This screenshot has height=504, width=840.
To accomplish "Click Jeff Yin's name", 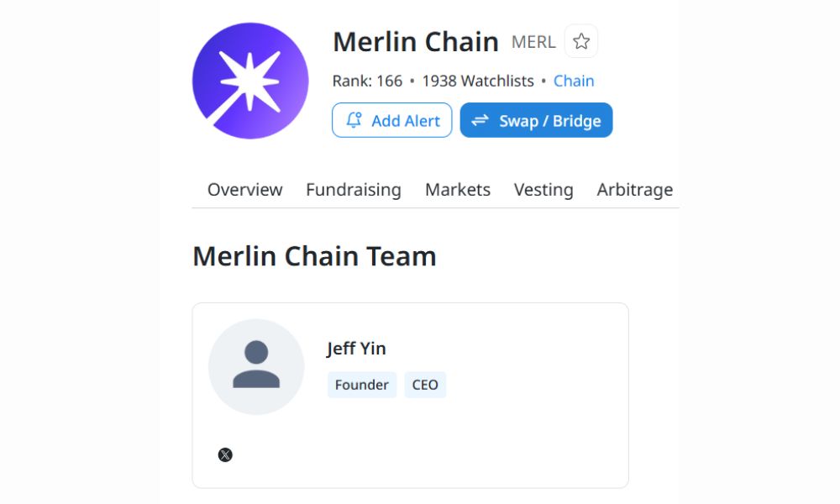I will point(356,348).
